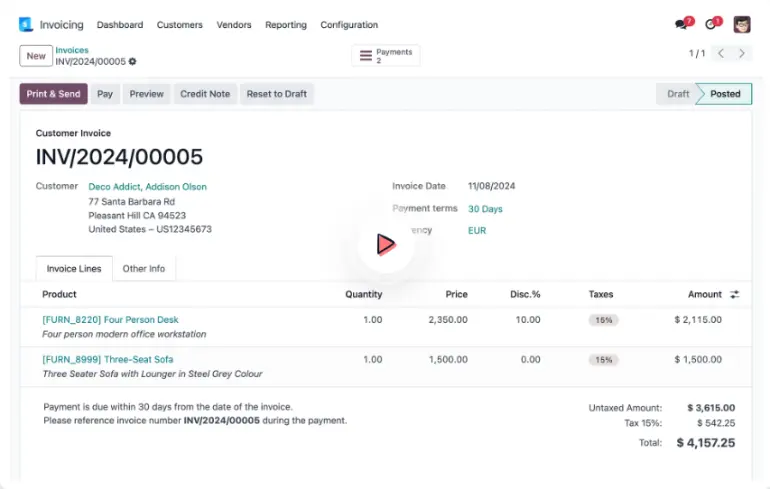Open the chat messages icon
This screenshot has height=489, width=770.
point(683,24)
